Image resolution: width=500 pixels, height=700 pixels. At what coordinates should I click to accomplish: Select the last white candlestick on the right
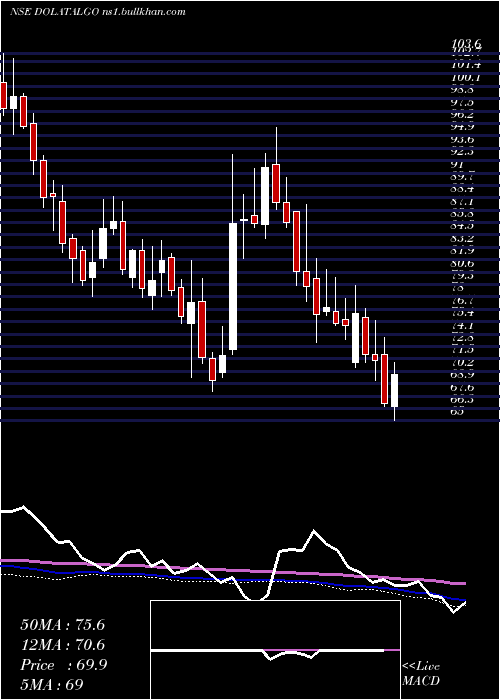pos(394,391)
